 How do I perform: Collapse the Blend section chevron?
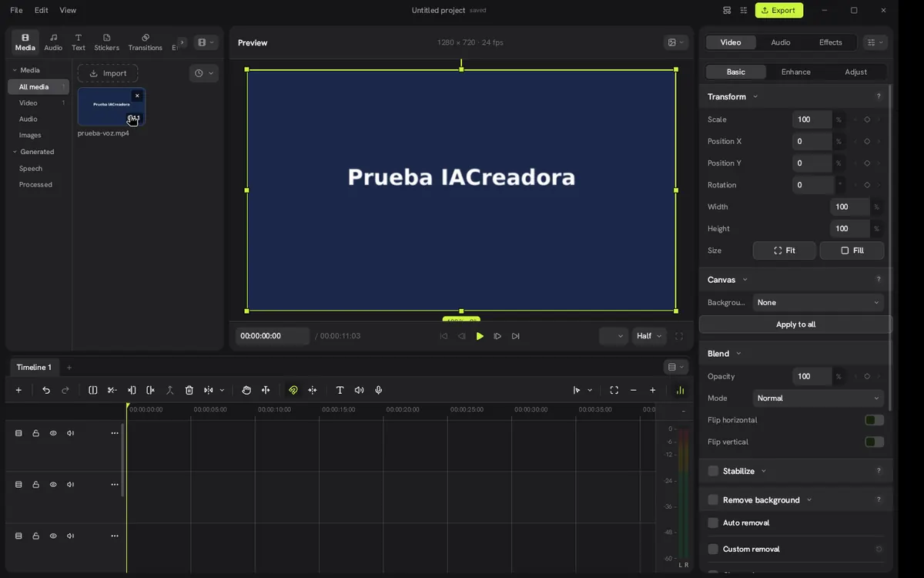[738, 354]
